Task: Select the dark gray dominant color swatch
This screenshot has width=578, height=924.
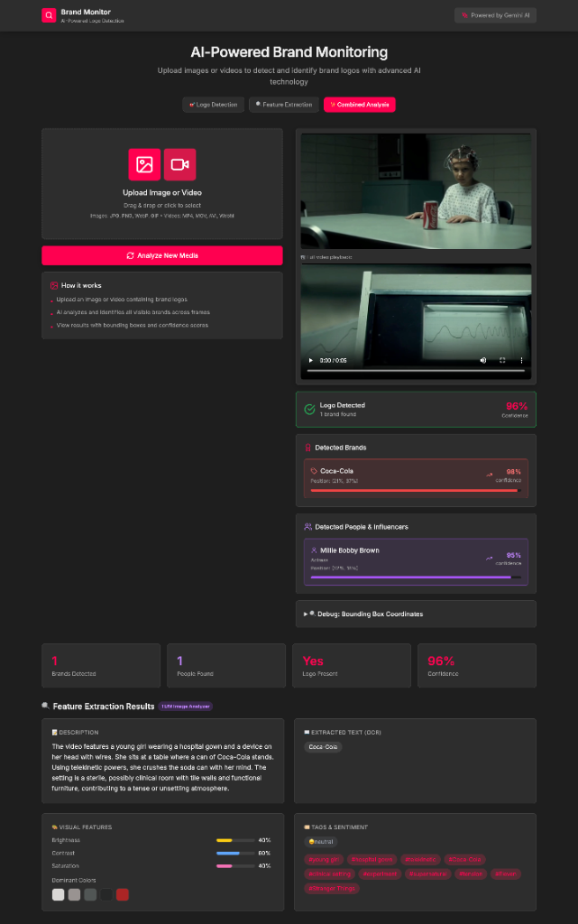Action: (90, 894)
